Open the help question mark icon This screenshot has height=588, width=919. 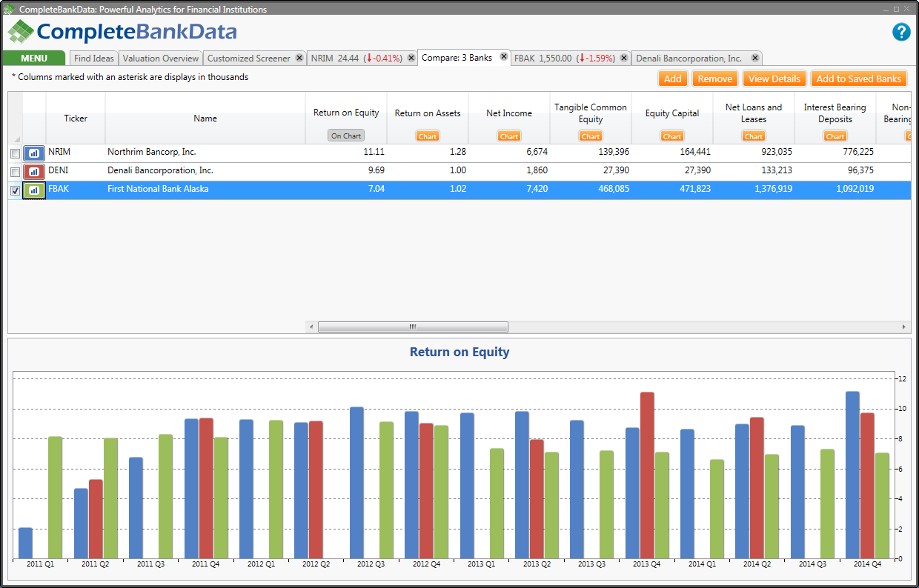[x=900, y=32]
